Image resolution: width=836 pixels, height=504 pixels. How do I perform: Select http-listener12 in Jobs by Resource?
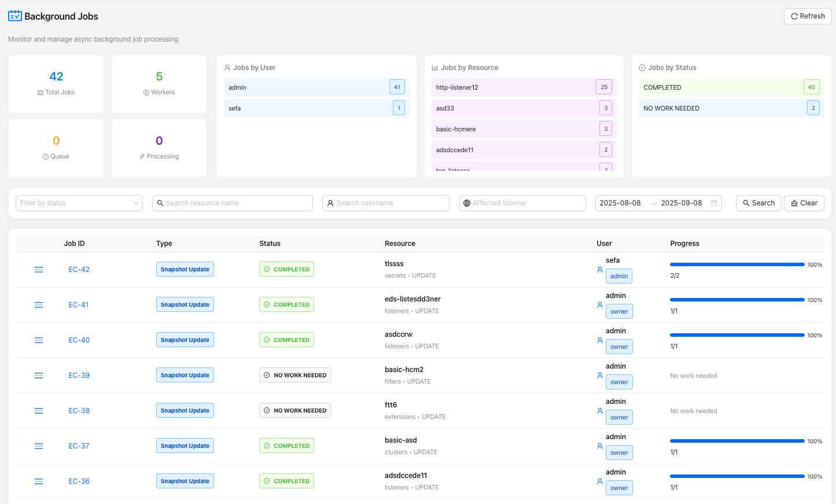[524, 87]
